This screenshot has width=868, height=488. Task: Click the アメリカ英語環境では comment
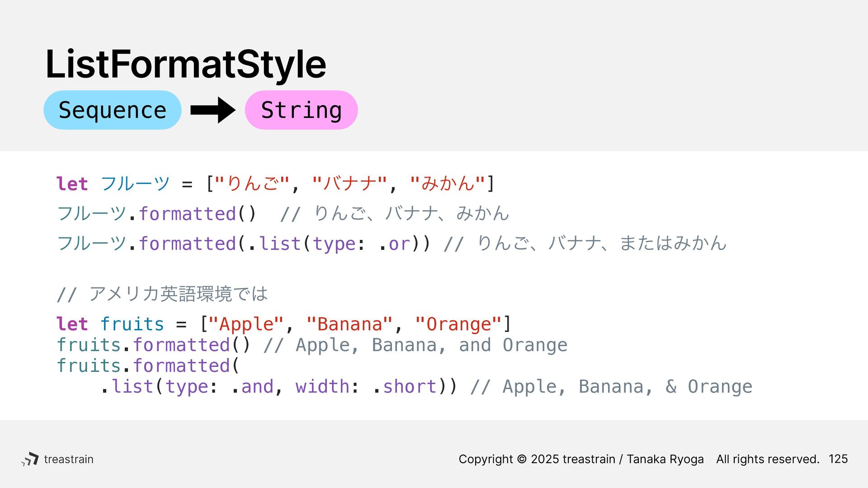point(162,294)
